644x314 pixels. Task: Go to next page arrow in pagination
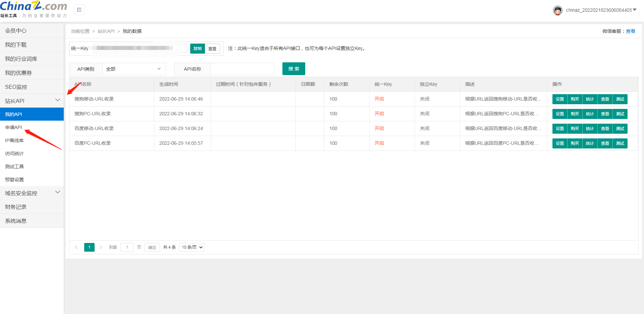(101, 247)
